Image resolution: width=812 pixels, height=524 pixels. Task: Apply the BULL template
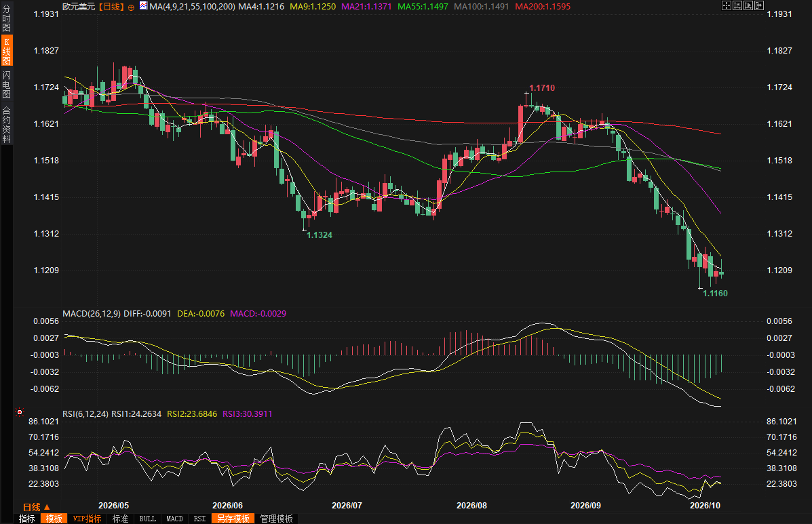(x=148, y=519)
